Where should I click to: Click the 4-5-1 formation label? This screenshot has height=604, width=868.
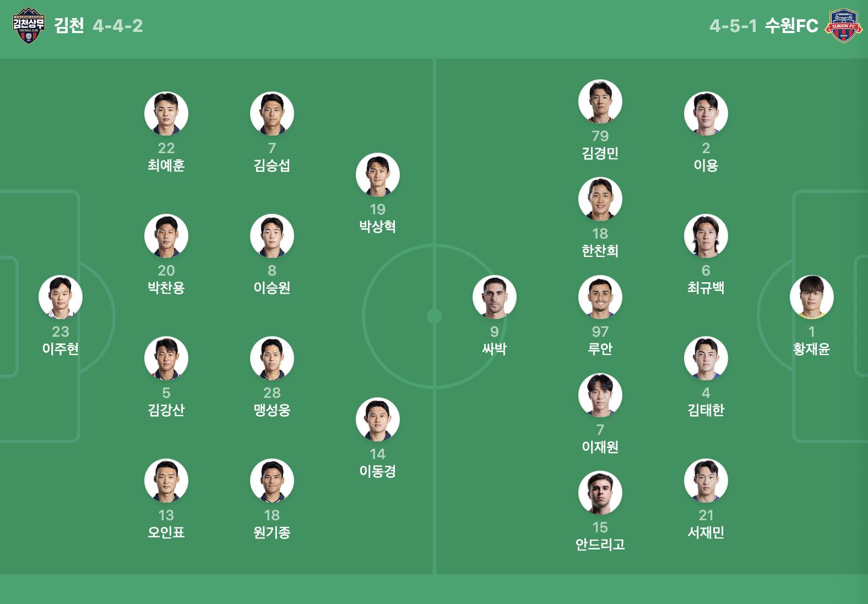pyautogui.click(x=733, y=26)
